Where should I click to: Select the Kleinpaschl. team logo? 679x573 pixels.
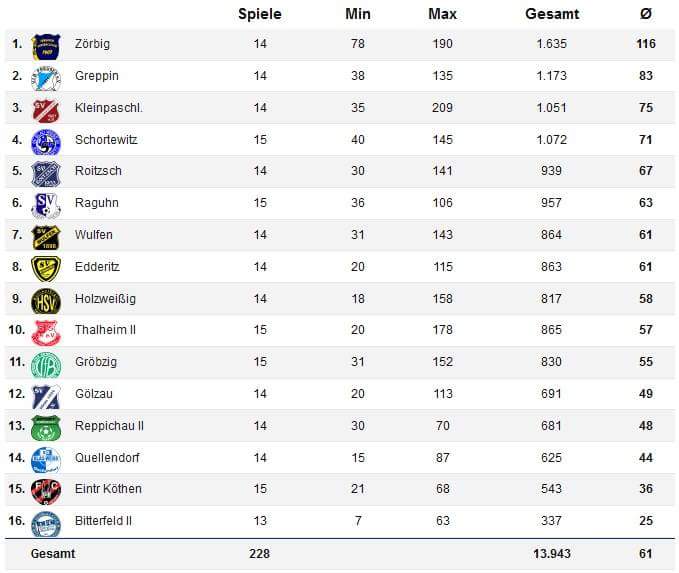46,111
